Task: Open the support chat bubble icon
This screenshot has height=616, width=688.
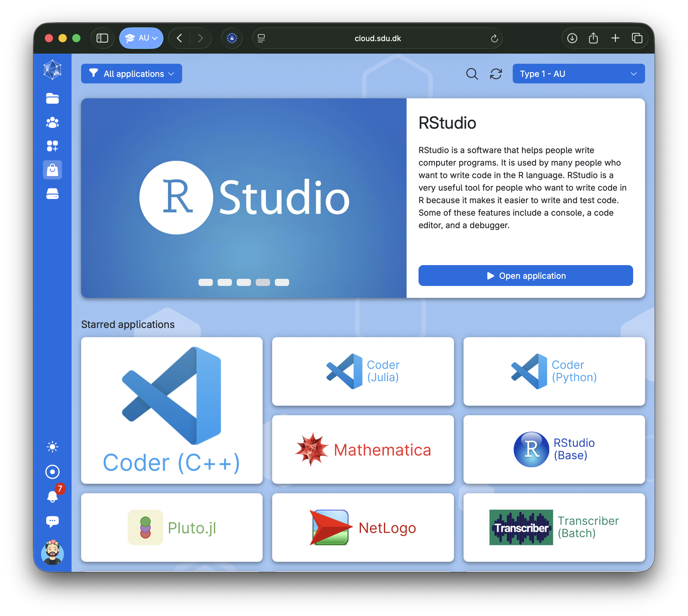Action: (52, 522)
